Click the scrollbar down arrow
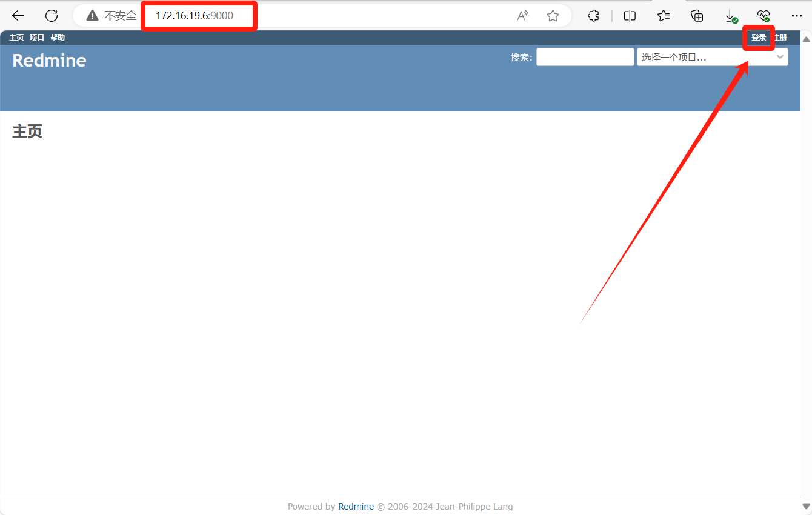Viewport: 812px width, 515px height. tap(806, 507)
